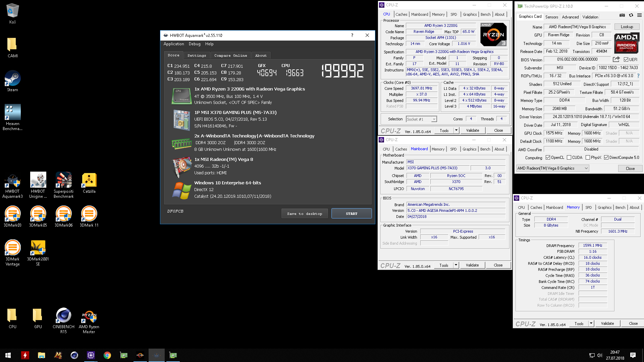Viewport: 644px width, 362px height.
Task: Open Bench tab in top CPU-Z window
Action: (x=485, y=14)
